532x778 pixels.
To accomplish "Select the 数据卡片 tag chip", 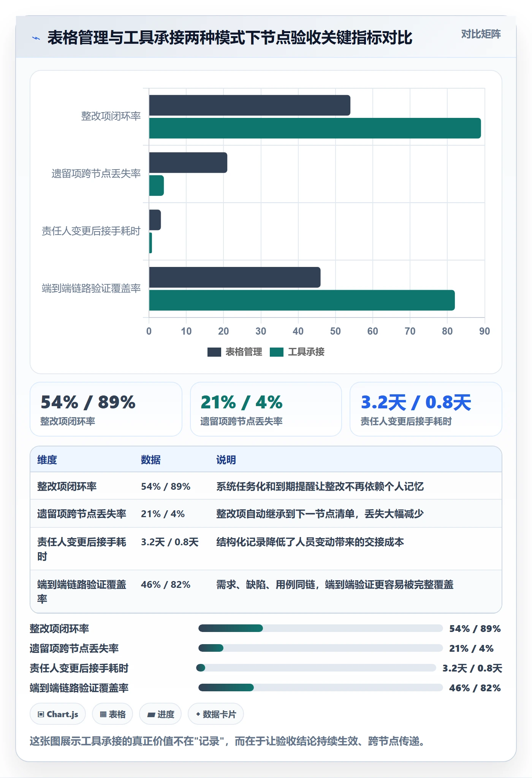I will tap(216, 714).
